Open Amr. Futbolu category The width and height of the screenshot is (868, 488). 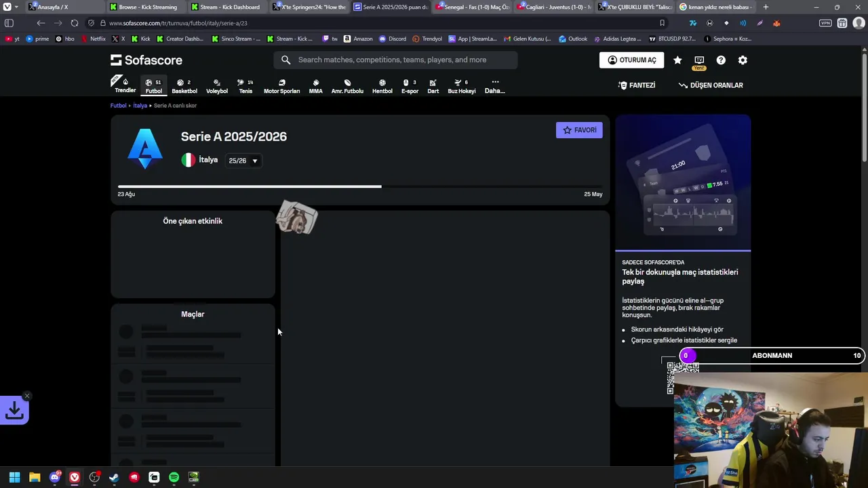(x=347, y=85)
